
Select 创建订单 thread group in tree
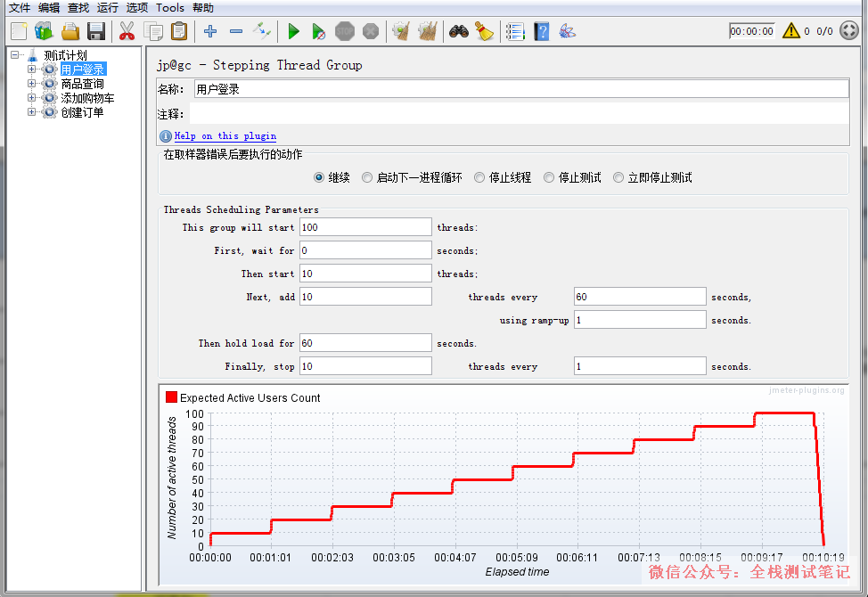[x=83, y=112]
